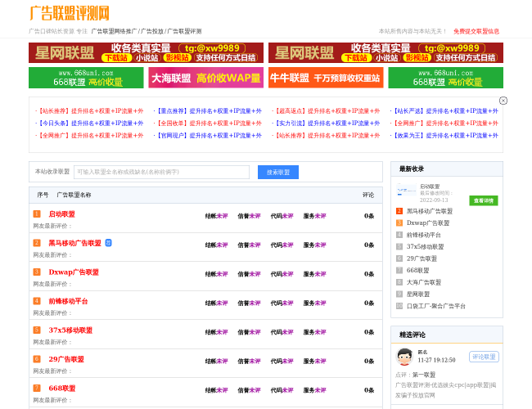
Task: Open the right 星网联盟 banner ad
Action: click(x=385, y=52)
